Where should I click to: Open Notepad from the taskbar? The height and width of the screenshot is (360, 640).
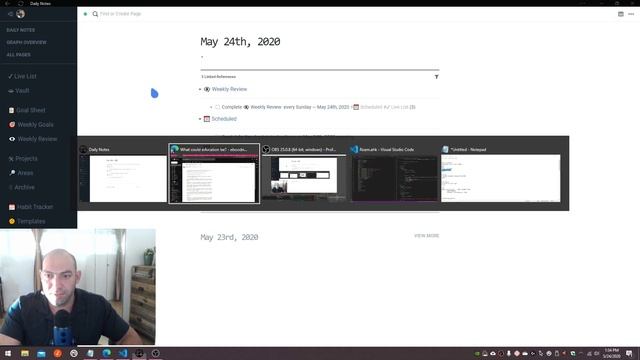[x=90, y=353]
